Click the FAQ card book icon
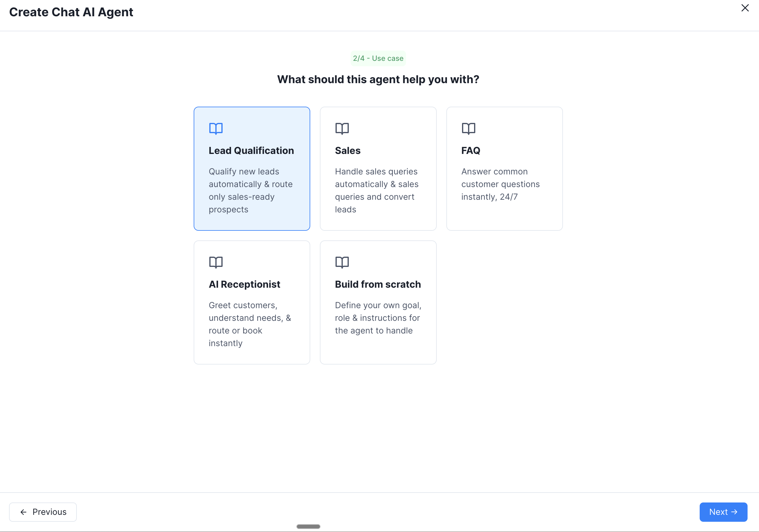The image size is (759, 532). pyautogui.click(x=468, y=128)
